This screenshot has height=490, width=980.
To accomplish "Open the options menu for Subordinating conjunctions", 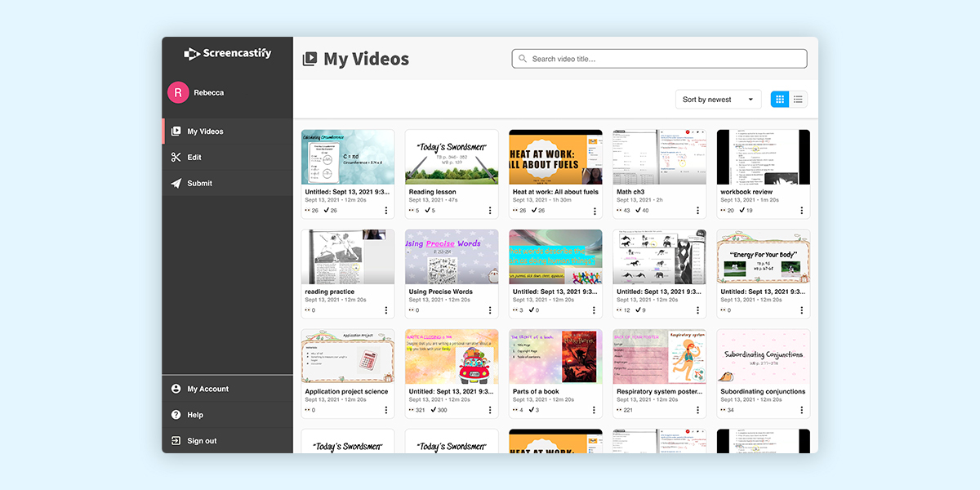I will click(800, 410).
